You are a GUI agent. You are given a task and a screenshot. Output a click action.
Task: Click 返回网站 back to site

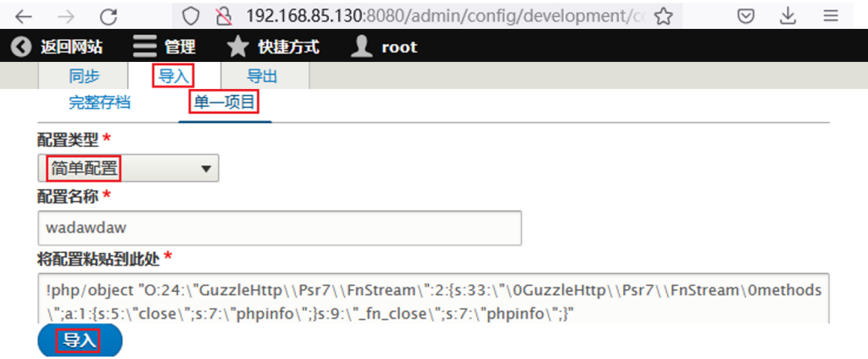coord(57,47)
